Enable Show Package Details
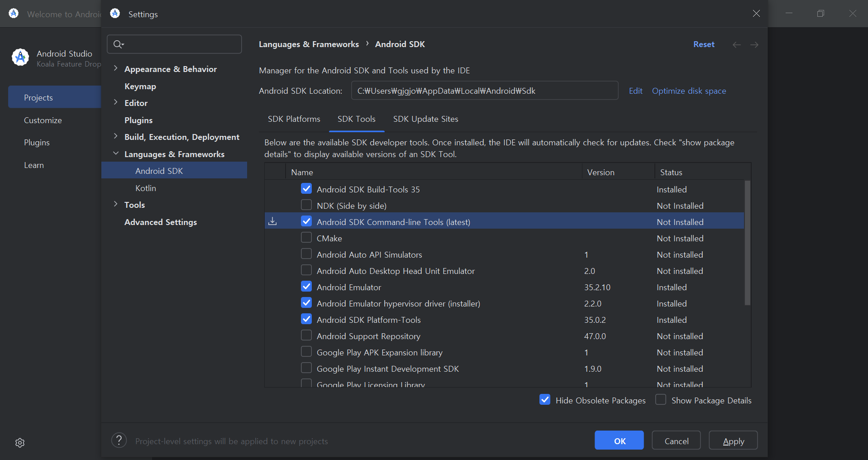Viewport: 868px width, 460px height. (x=661, y=399)
